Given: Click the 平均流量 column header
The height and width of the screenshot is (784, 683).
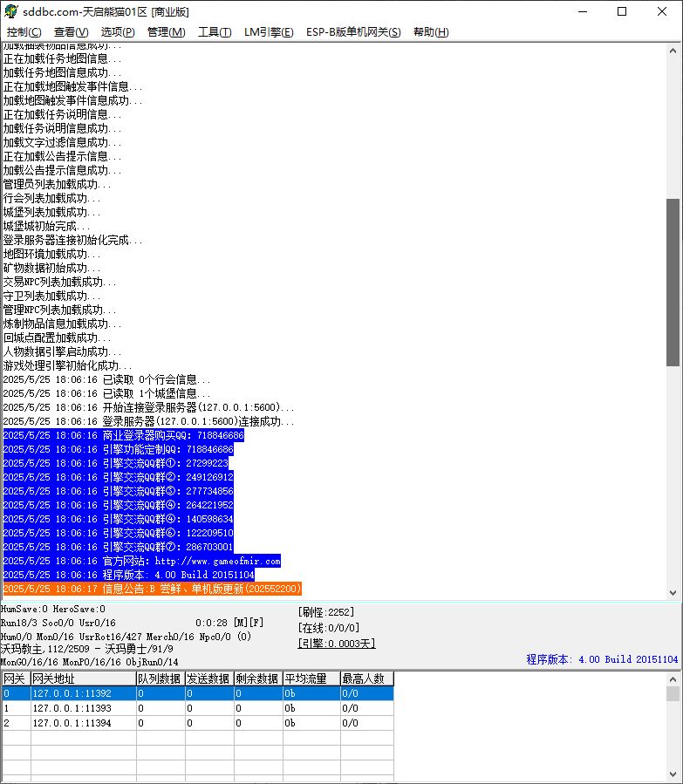Looking at the screenshot, I should click(x=311, y=678).
